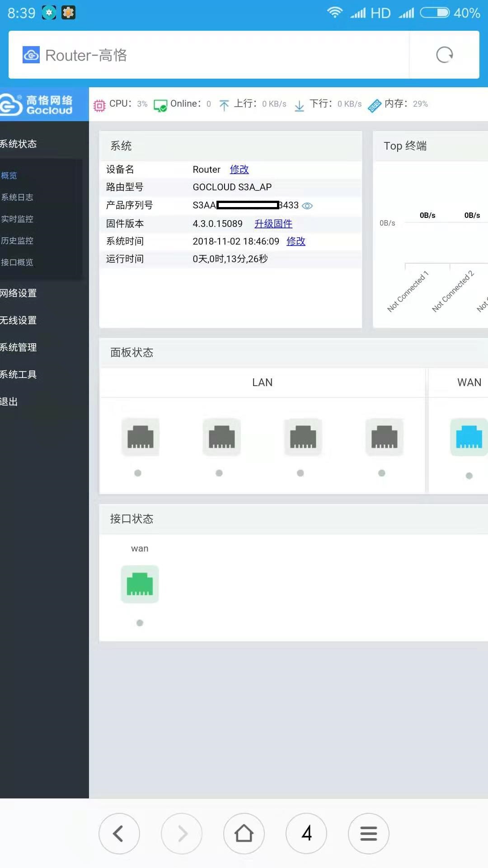Click the second LAN port icon
The width and height of the screenshot is (488, 868).
coord(222,437)
